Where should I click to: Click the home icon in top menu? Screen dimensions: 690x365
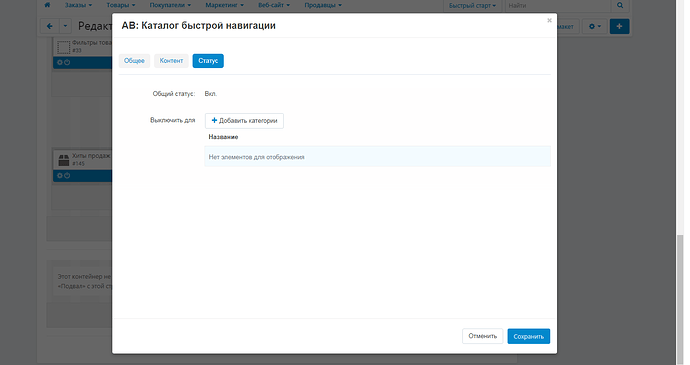pos(47,5)
